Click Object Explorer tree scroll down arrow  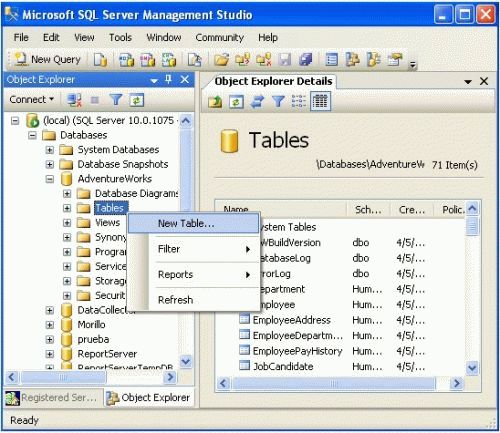(x=186, y=362)
